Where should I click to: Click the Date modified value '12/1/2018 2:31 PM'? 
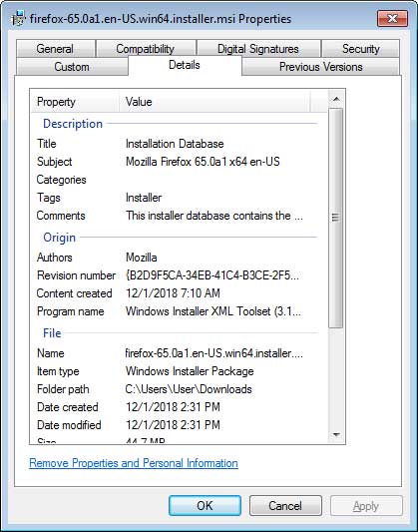(173, 425)
